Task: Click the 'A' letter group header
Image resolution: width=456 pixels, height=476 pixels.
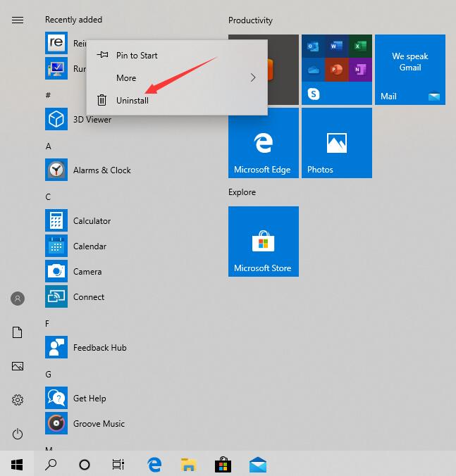Action: click(x=49, y=146)
